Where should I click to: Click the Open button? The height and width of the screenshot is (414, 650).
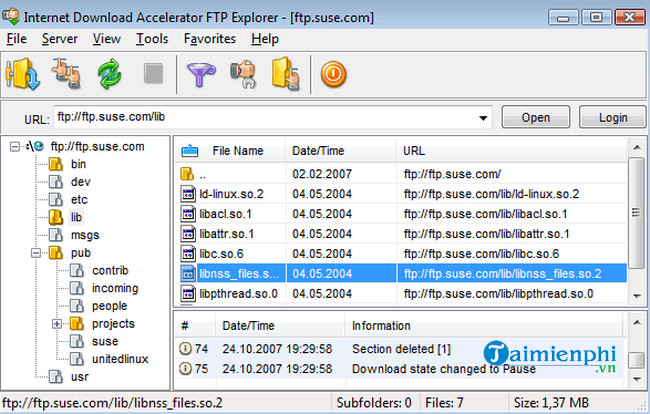tap(536, 117)
